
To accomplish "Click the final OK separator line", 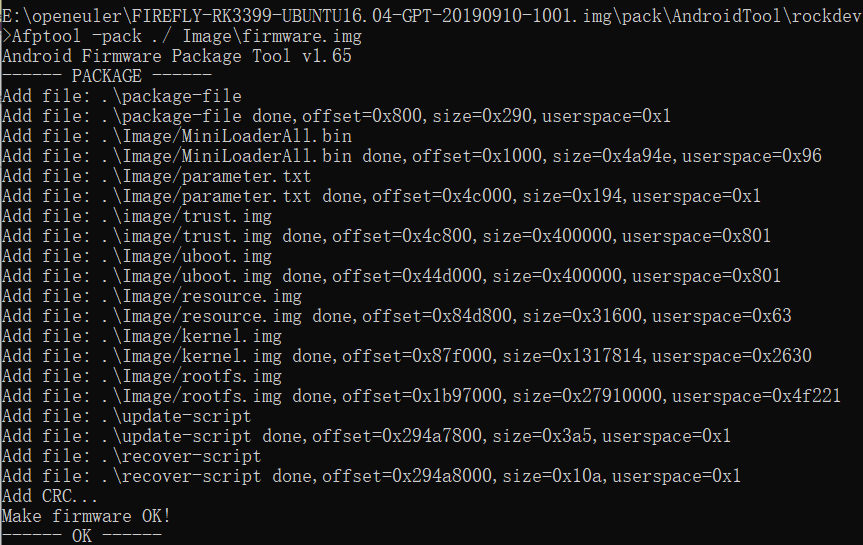I will (x=82, y=536).
